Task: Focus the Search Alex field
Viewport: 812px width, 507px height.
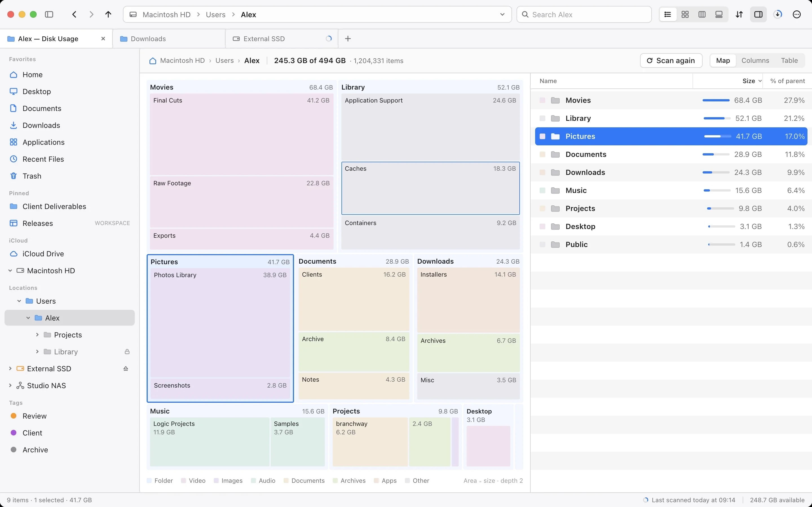Action: [x=584, y=14]
